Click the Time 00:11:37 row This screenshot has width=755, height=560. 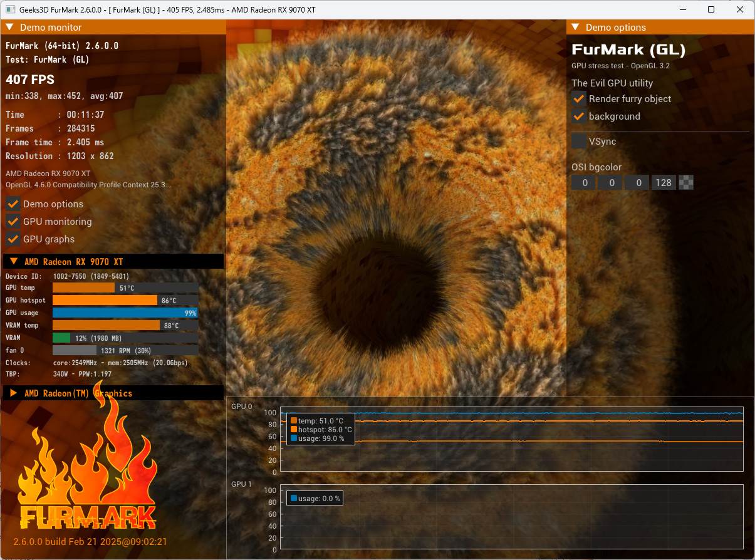point(55,115)
